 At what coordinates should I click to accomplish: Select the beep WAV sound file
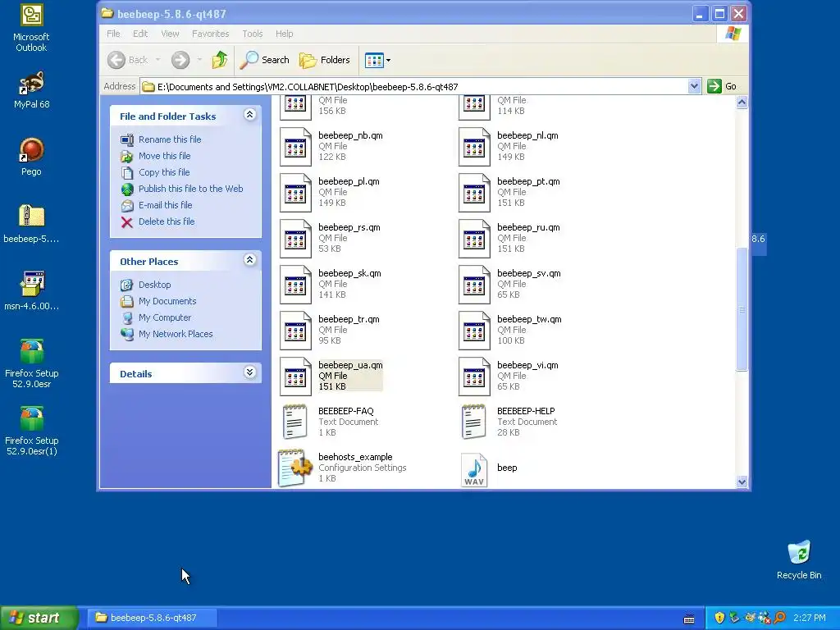(x=474, y=470)
